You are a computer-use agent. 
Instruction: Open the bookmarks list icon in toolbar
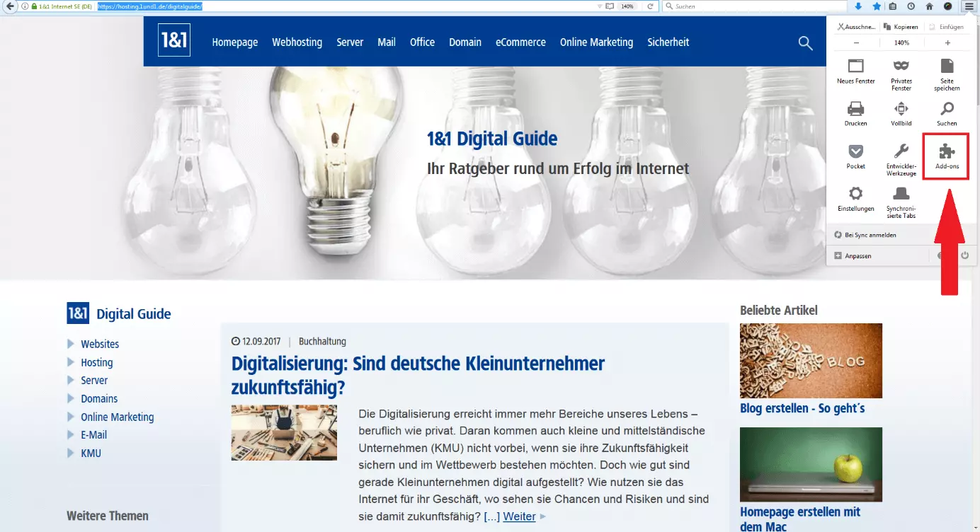click(893, 6)
